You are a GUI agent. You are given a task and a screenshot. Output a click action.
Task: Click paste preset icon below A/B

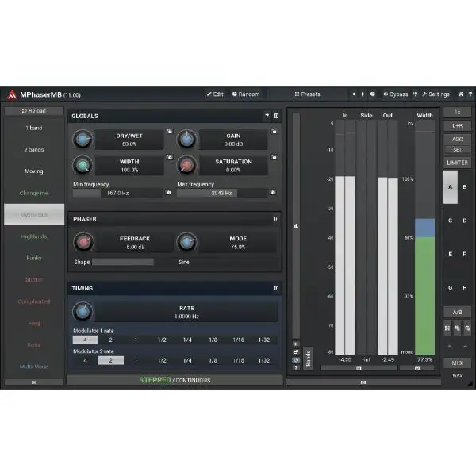[467, 328]
